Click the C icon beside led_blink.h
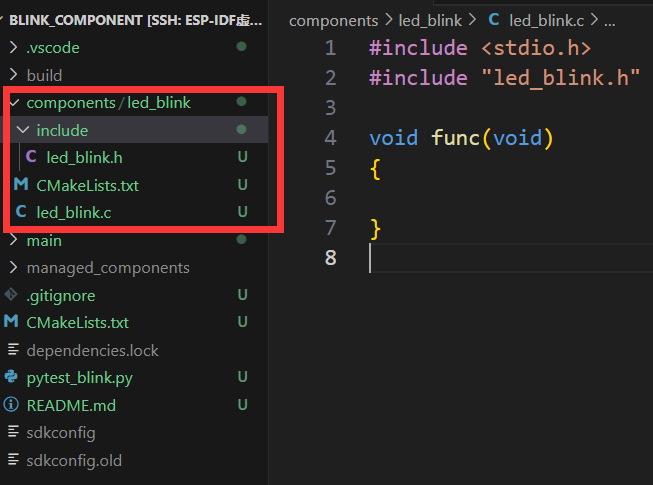The height and width of the screenshot is (485, 653). [x=31, y=157]
